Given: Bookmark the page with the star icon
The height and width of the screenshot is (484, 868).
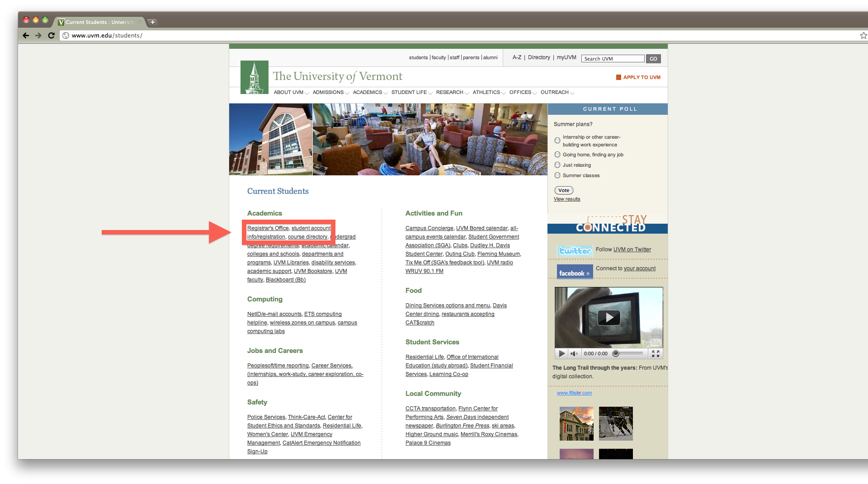Looking at the screenshot, I should pyautogui.click(x=863, y=35).
